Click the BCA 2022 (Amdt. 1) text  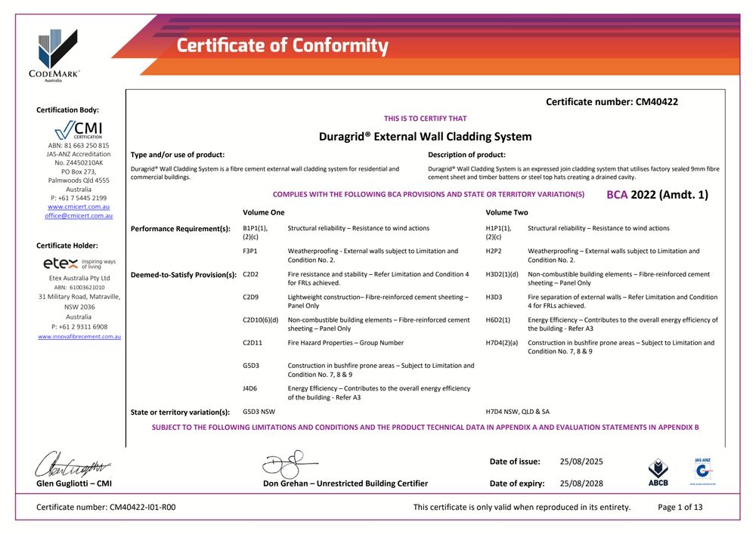[x=657, y=195]
